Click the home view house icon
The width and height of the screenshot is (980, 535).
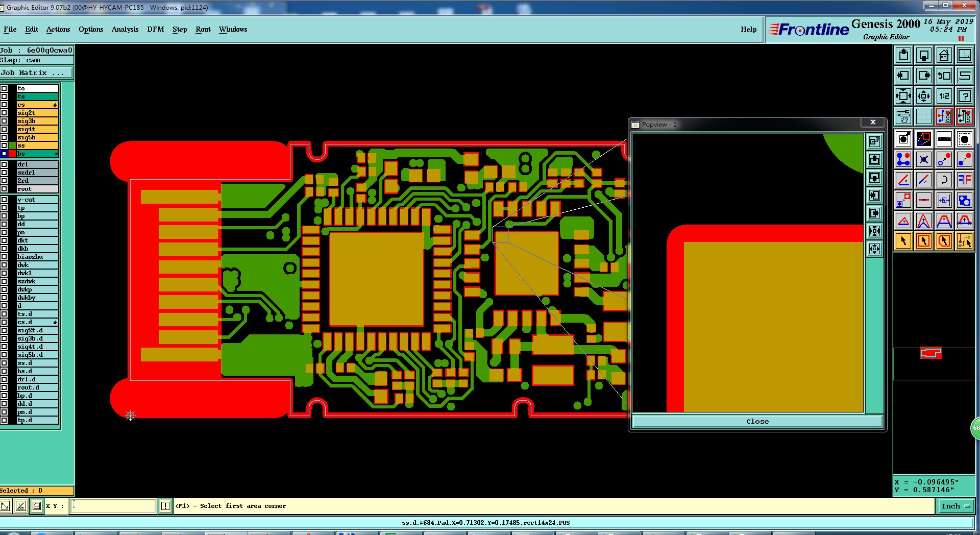944,55
